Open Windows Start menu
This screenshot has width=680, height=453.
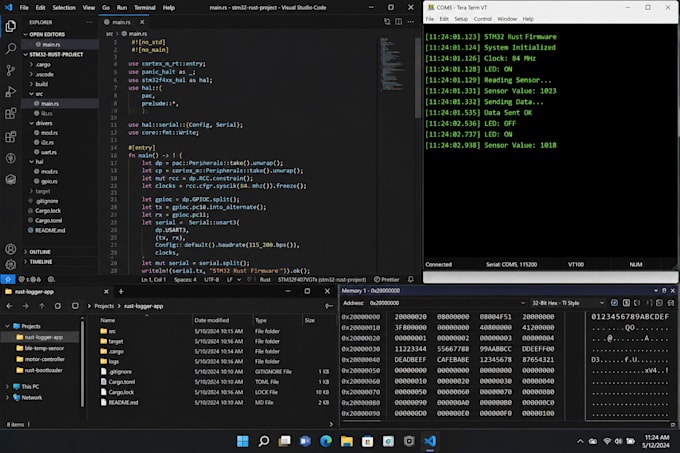click(243, 441)
